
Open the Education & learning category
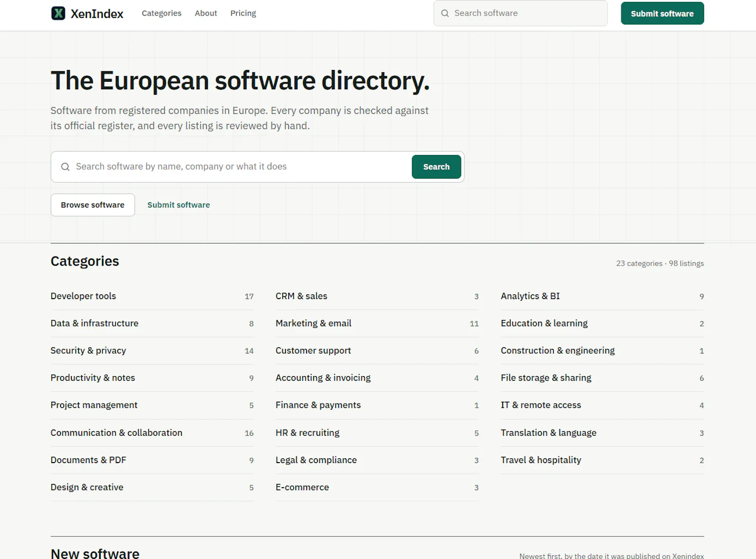click(602, 324)
